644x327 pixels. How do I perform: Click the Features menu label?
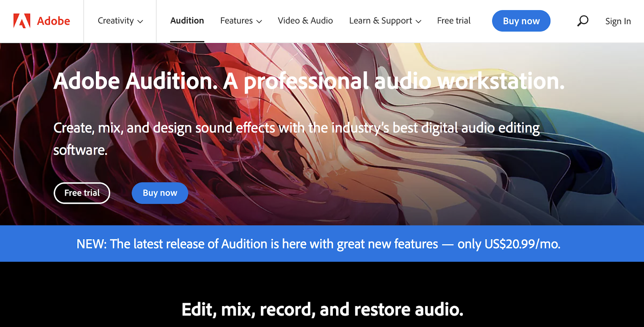pyautogui.click(x=236, y=21)
